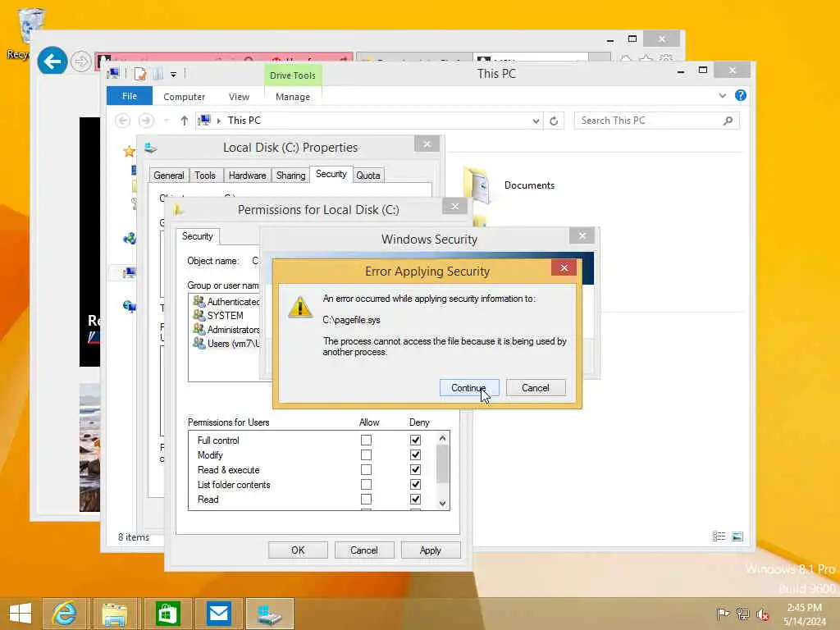Open recent locations dropdown arrow
The image size is (840, 630).
(167, 121)
